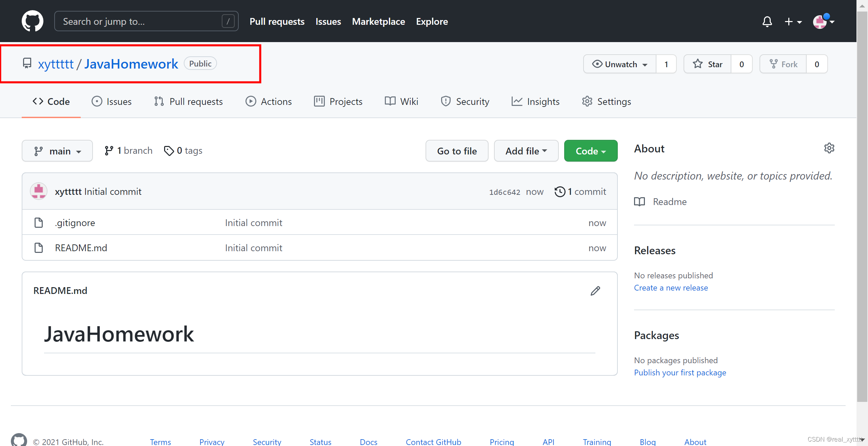This screenshot has height=446, width=868.
Task: Expand the main branch dropdown
Action: [57, 151]
